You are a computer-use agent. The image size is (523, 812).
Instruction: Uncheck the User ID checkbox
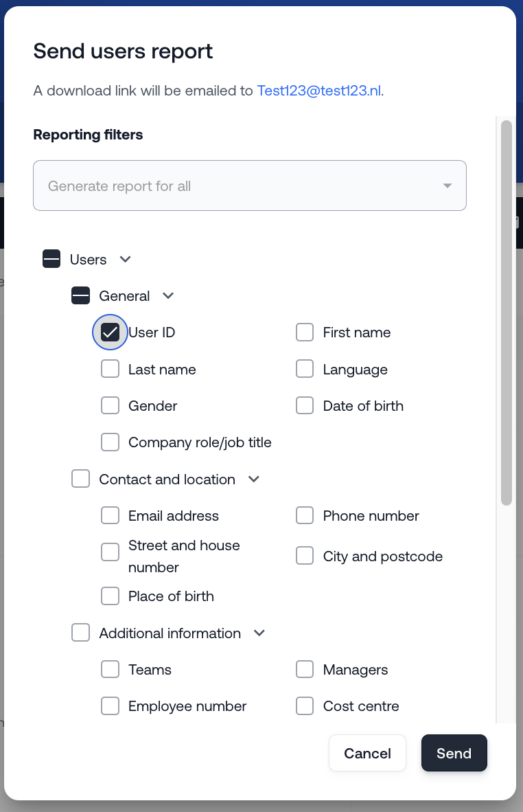(x=110, y=332)
